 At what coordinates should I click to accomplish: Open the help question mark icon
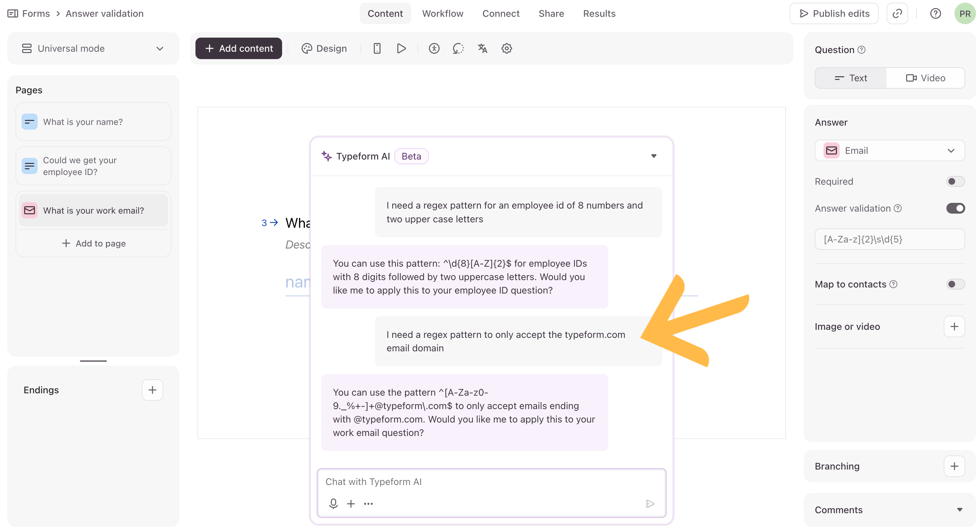[935, 14]
